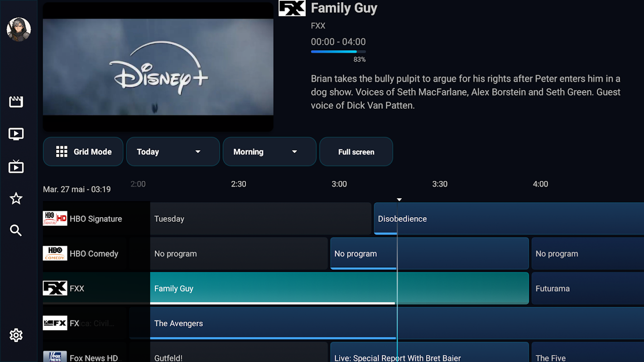Click the Mar. 27 mai - 03:19 date label
Image resolution: width=644 pixels, height=362 pixels.
point(77,189)
